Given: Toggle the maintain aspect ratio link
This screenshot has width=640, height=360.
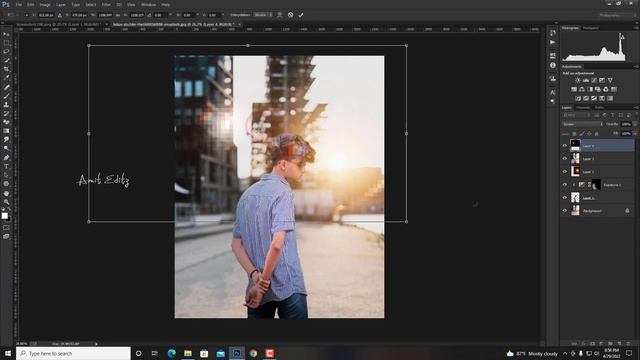Looking at the screenshot, I should click(x=118, y=15).
